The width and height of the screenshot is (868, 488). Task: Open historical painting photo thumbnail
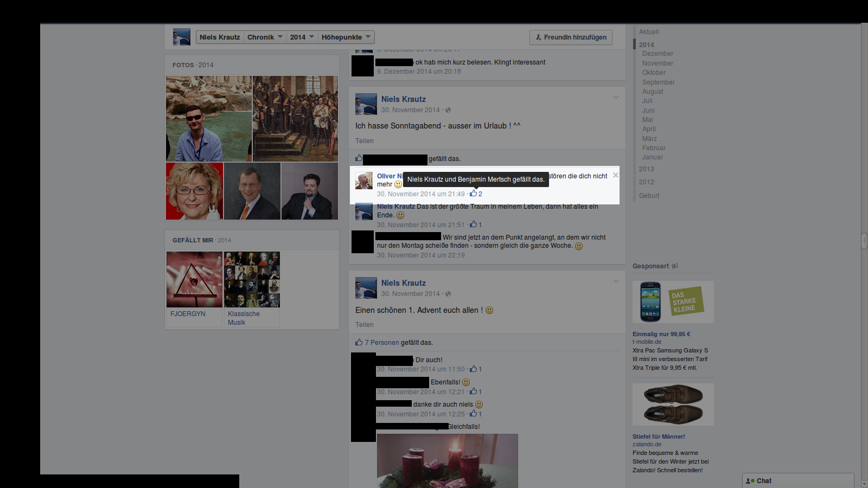[x=295, y=119]
